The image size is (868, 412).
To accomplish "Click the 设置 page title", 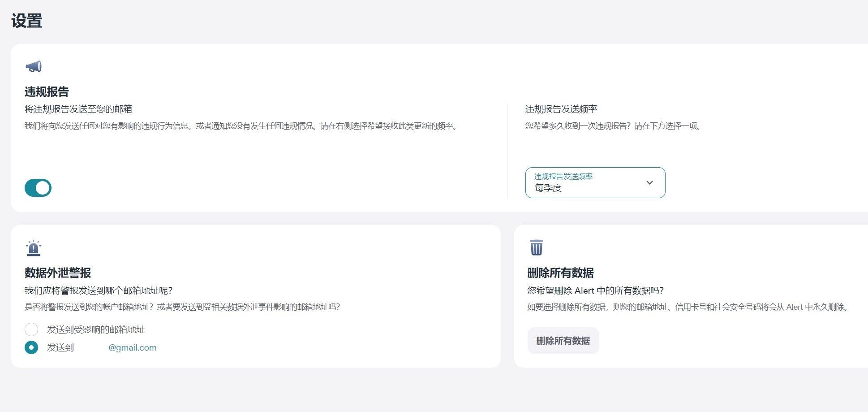I will pyautogui.click(x=26, y=21).
